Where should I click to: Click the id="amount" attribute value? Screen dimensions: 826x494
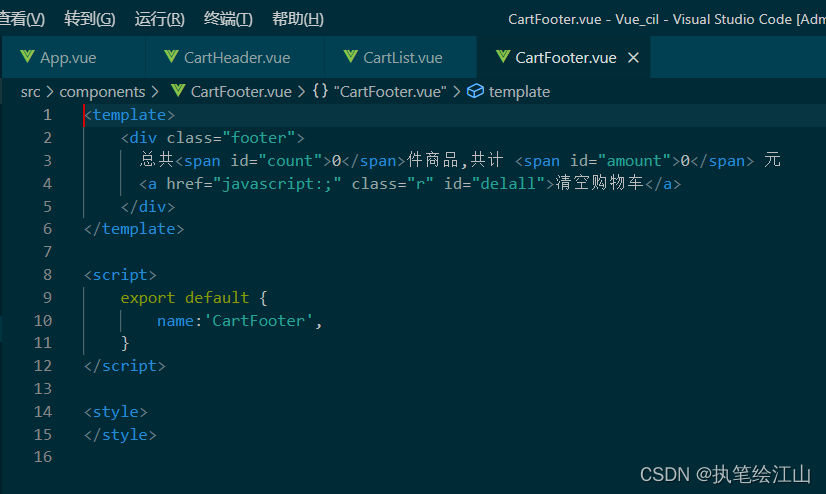[x=634, y=161]
